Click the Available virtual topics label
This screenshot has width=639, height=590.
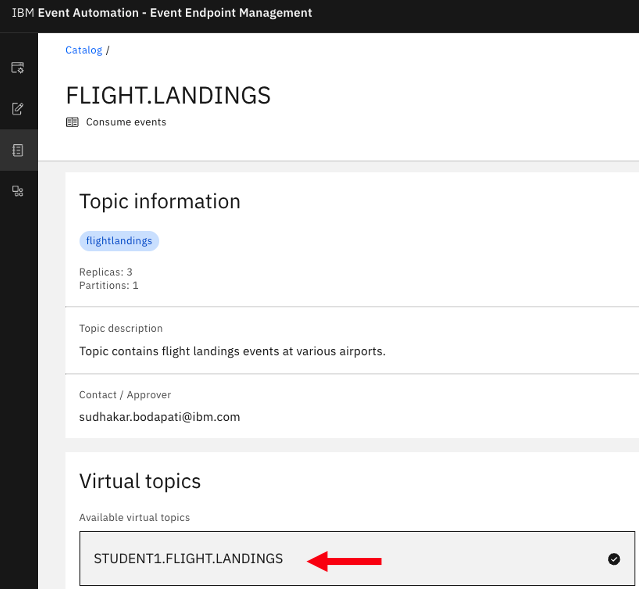[134, 517]
